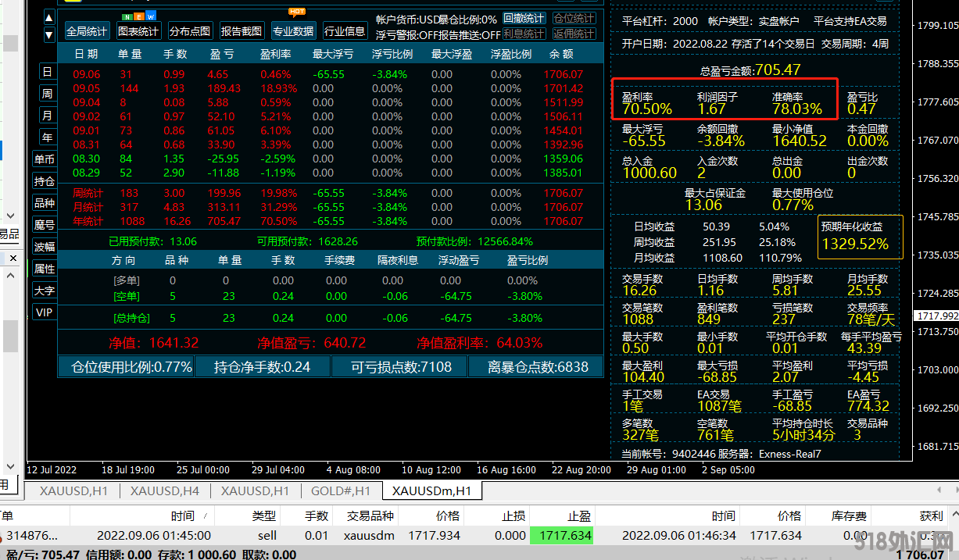The width and height of the screenshot is (959, 560).
Task: Open the 全局统计 global statistics view
Action: tap(87, 31)
